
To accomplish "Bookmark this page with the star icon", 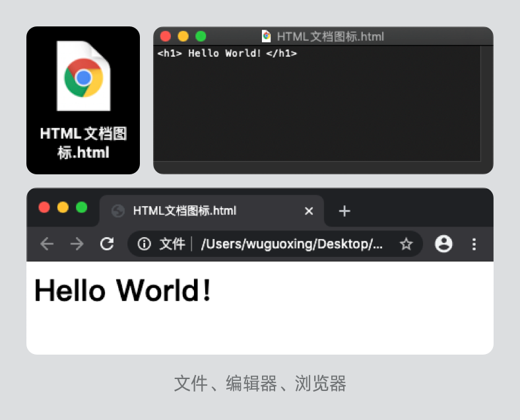I will tap(406, 244).
